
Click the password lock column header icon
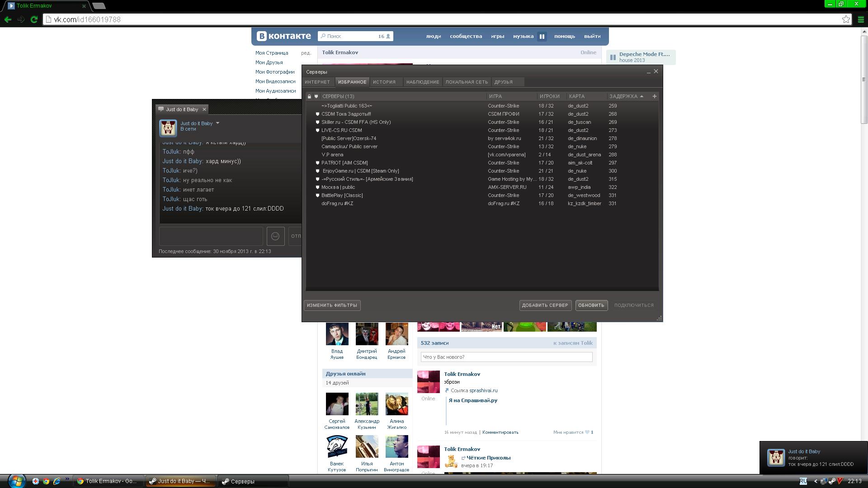[309, 96]
